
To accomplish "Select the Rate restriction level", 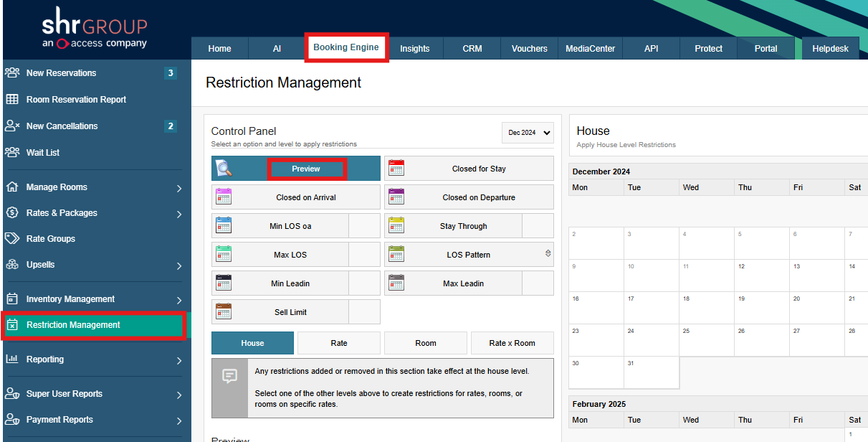I will (339, 343).
